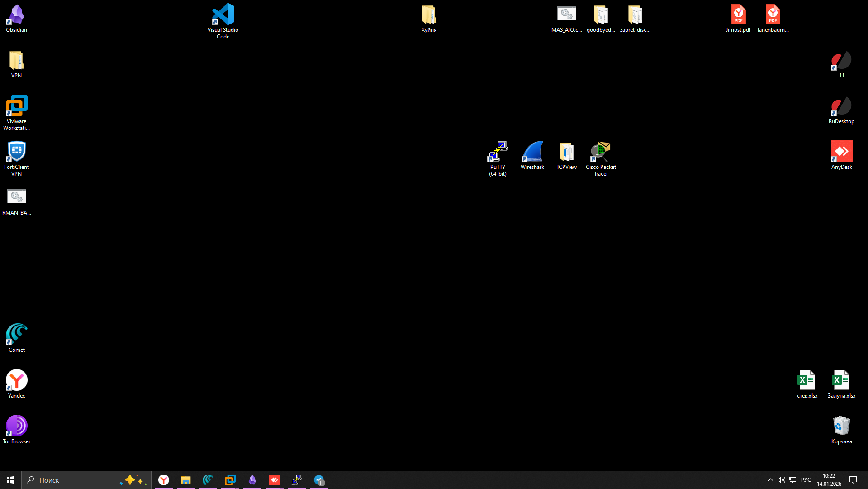Open the volume control in the tray
The width and height of the screenshot is (868, 489).
tap(782, 480)
